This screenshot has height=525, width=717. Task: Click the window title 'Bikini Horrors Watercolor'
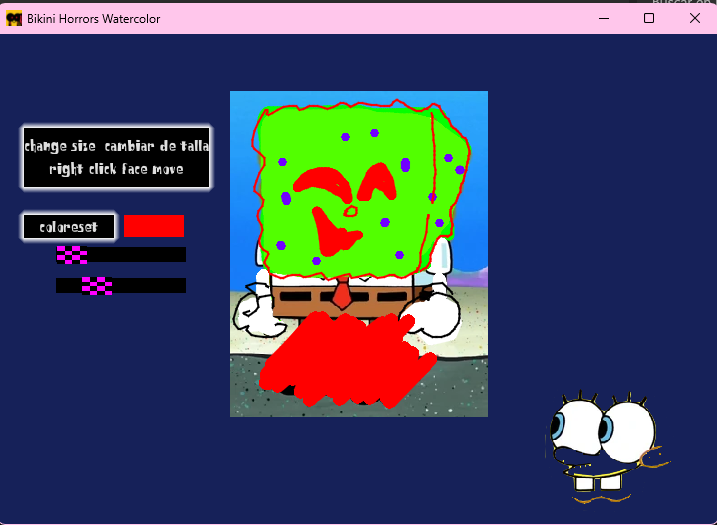click(x=94, y=19)
